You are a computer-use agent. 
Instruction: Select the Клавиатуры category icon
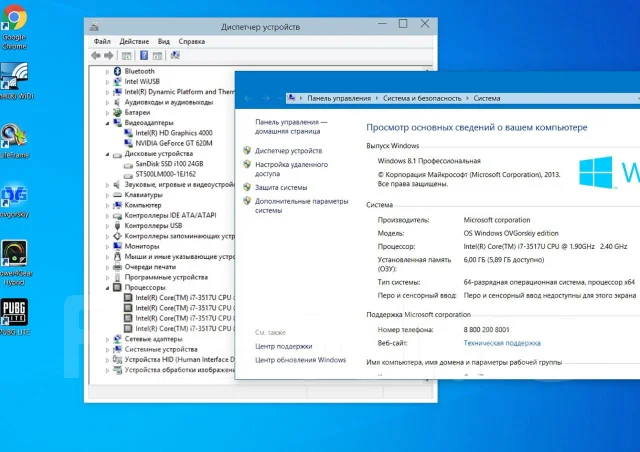tap(118, 195)
